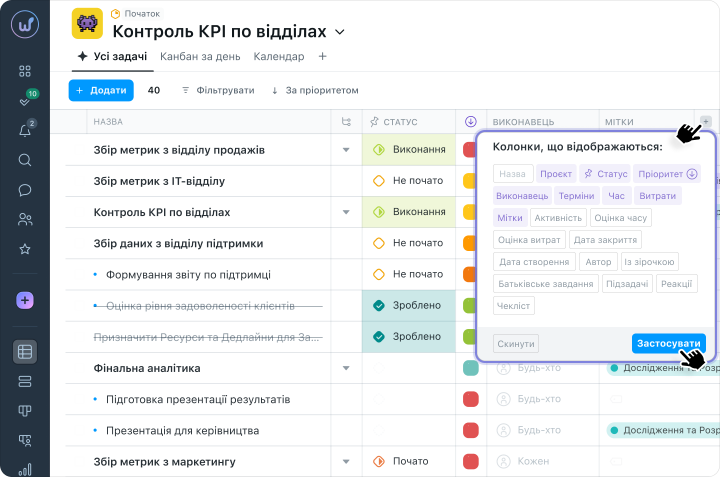
Task: Open the people icon in sidebar
Action: click(25, 220)
